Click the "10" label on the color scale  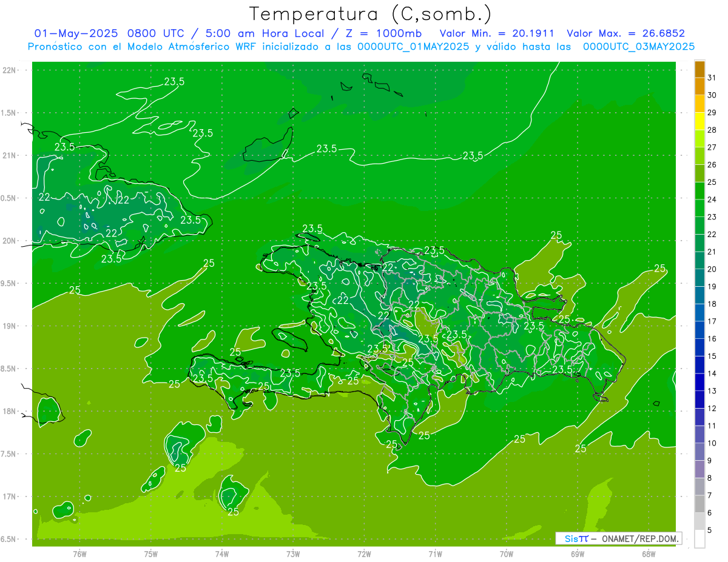click(x=712, y=443)
